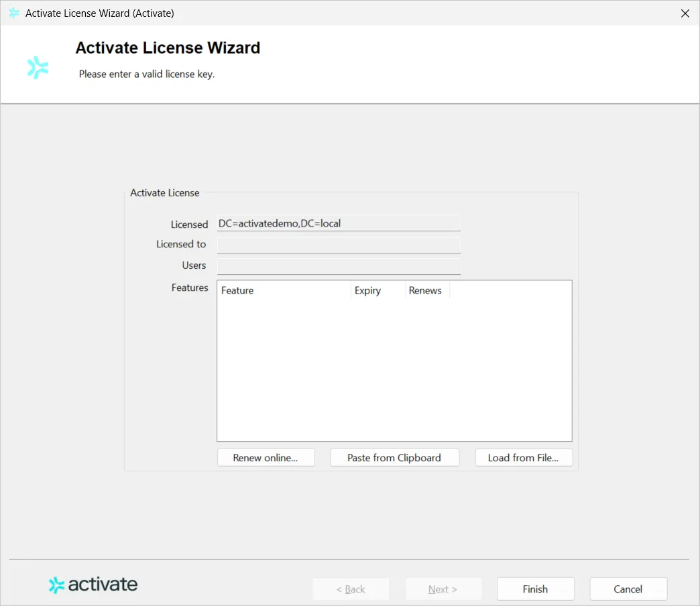Sort by the Feature column header
700x606 pixels.
[284, 290]
